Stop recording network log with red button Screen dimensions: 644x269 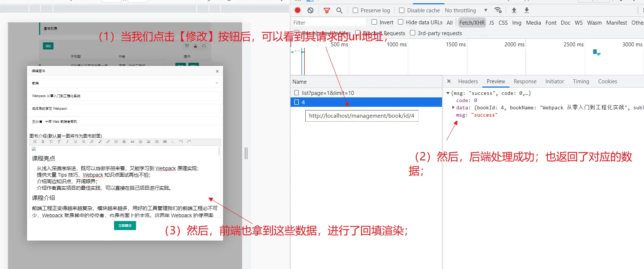tap(297, 10)
